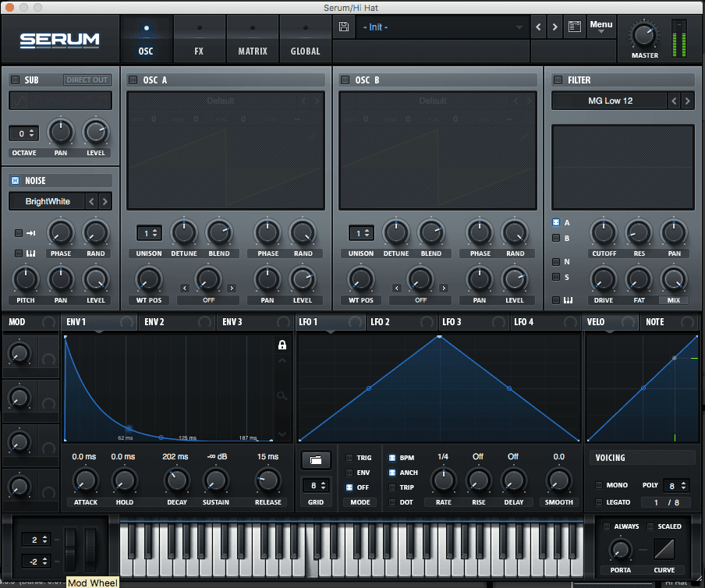Click the OSC A WT POS knob
The image size is (705, 588).
[x=148, y=278]
